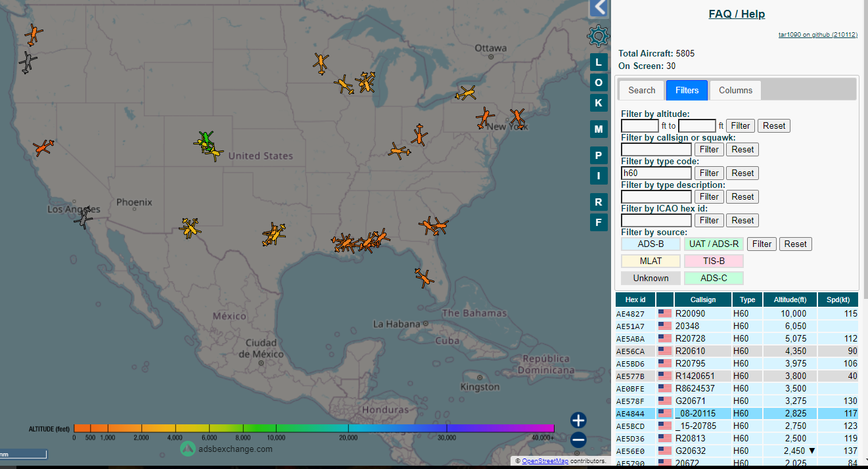Select the US flag in the AE4827 row
This screenshot has height=469, width=868.
tap(665, 314)
